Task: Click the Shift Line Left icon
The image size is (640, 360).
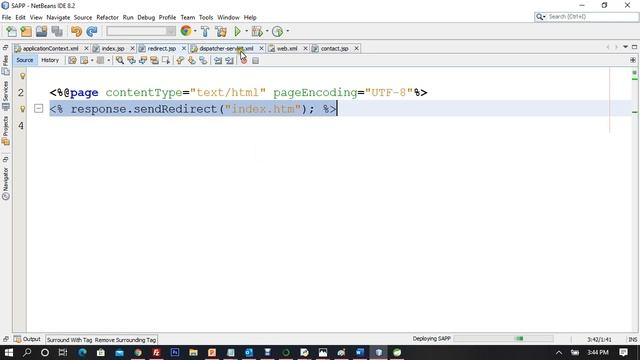Action: (218, 60)
